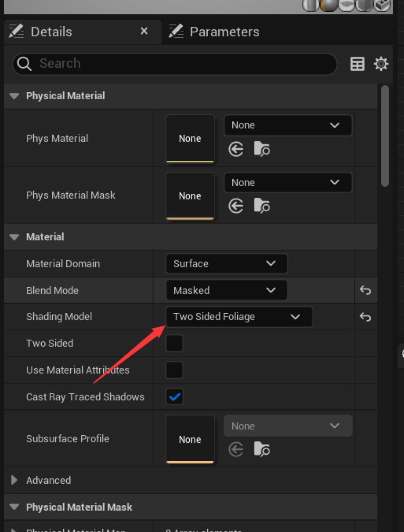Screen dimensions: 404x532
Task: Click the Material Domain label
Action: (63, 264)
